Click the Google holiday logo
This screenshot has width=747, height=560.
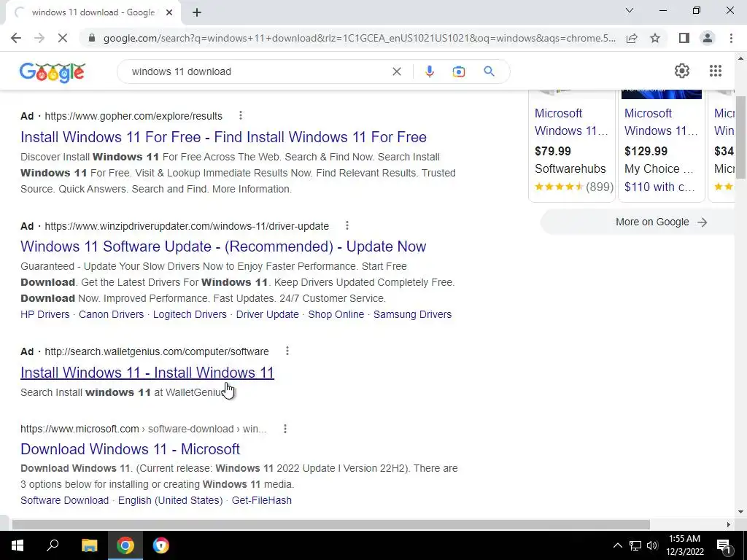coord(53,72)
